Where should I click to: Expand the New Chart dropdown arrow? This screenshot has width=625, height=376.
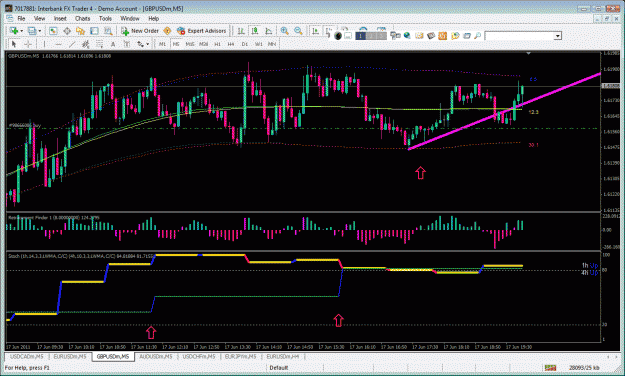click(22, 31)
